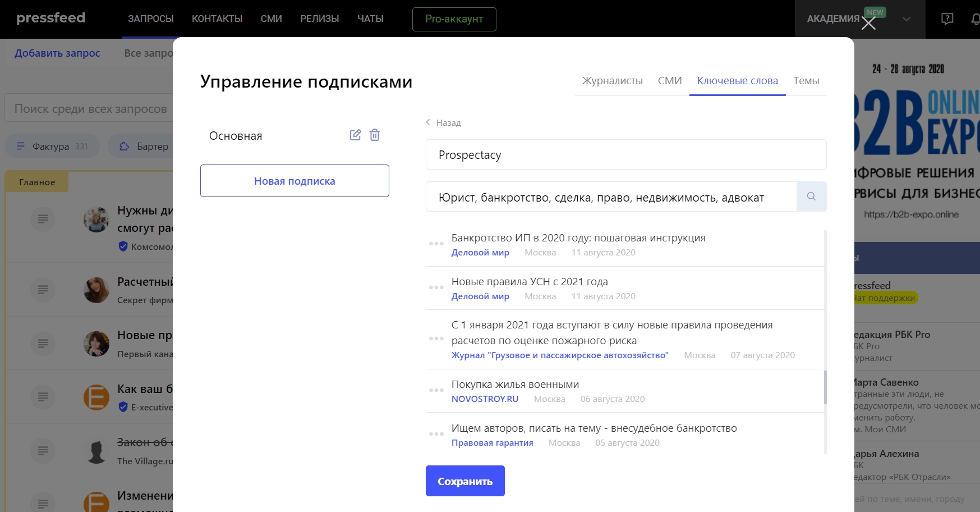980x512 pixels.
Task: Click the Prospectacy subscription name field
Action: click(625, 155)
